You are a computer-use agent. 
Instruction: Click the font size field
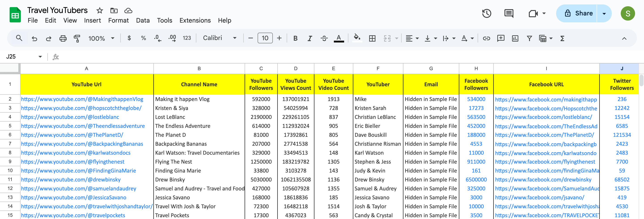(x=265, y=38)
